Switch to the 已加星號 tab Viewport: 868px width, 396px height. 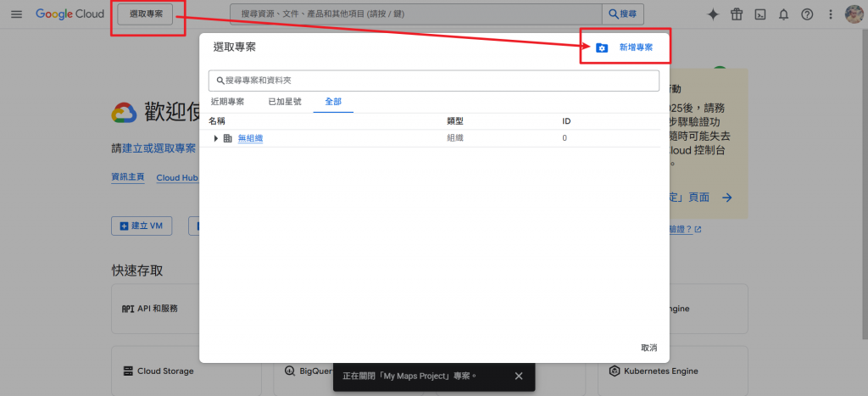(285, 102)
